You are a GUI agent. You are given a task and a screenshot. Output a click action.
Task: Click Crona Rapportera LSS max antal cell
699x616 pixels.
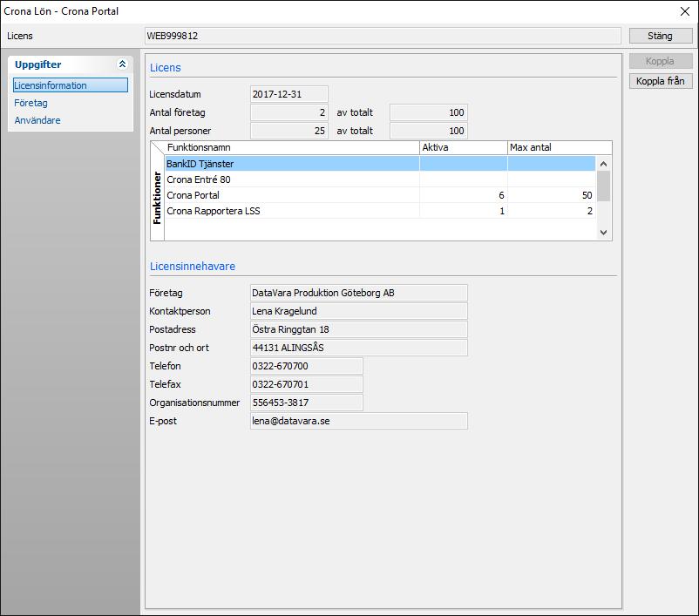coord(552,211)
